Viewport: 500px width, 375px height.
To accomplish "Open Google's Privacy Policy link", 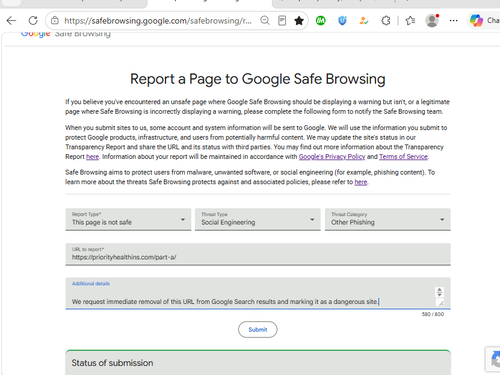I will tap(332, 157).
